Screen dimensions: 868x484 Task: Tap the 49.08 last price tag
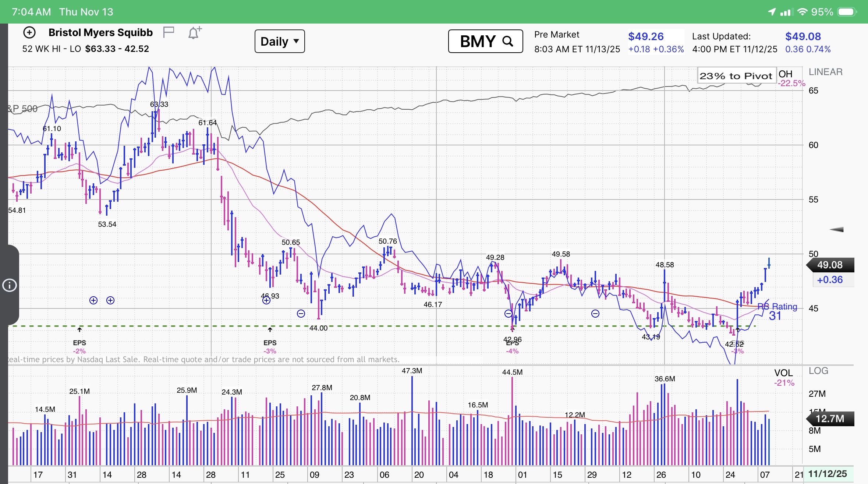point(830,265)
